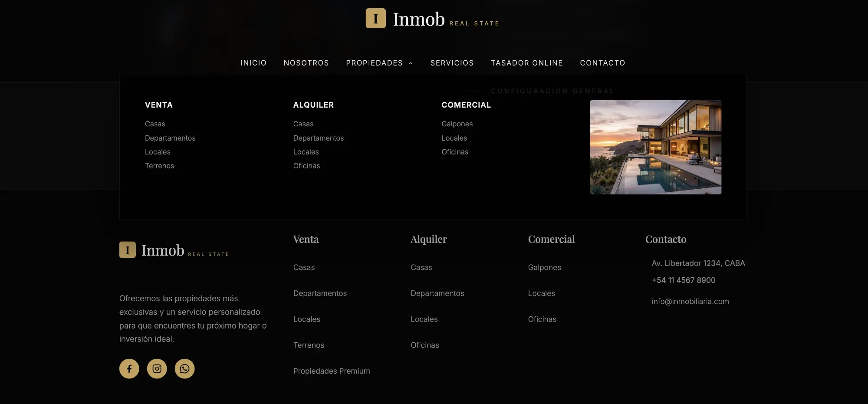Open footer Alquiler Locales link

pyautogui.click(x=424, y=319)
